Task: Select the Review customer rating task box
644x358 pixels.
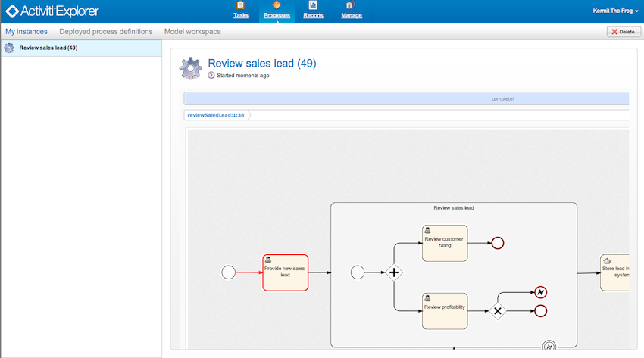Action: pos(445,243)
